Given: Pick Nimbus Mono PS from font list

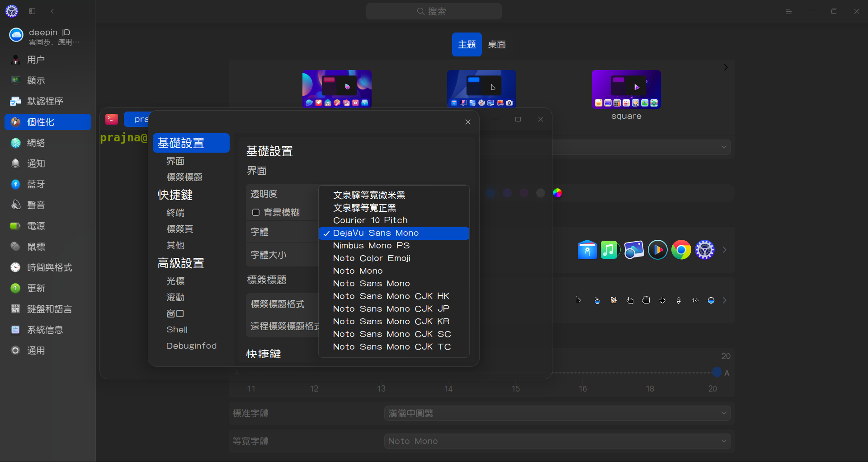Looking at the screenshot, I should [x=394, y=246].
